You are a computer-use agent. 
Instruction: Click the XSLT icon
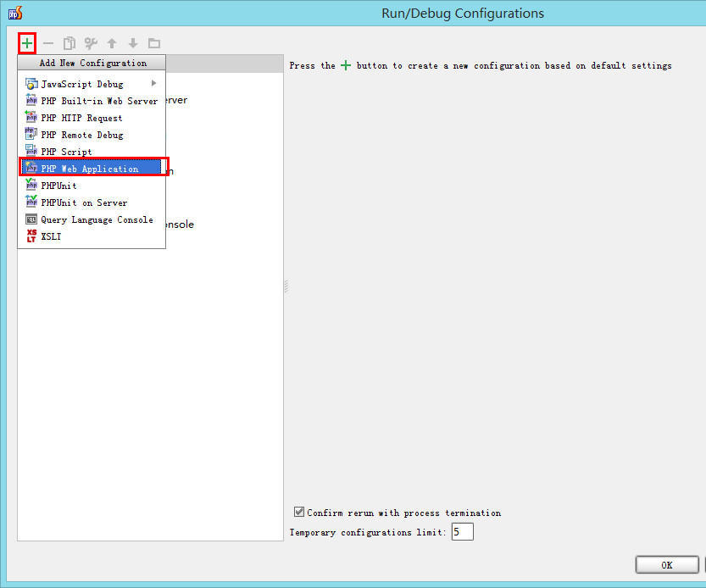click(x=31, y=236)
